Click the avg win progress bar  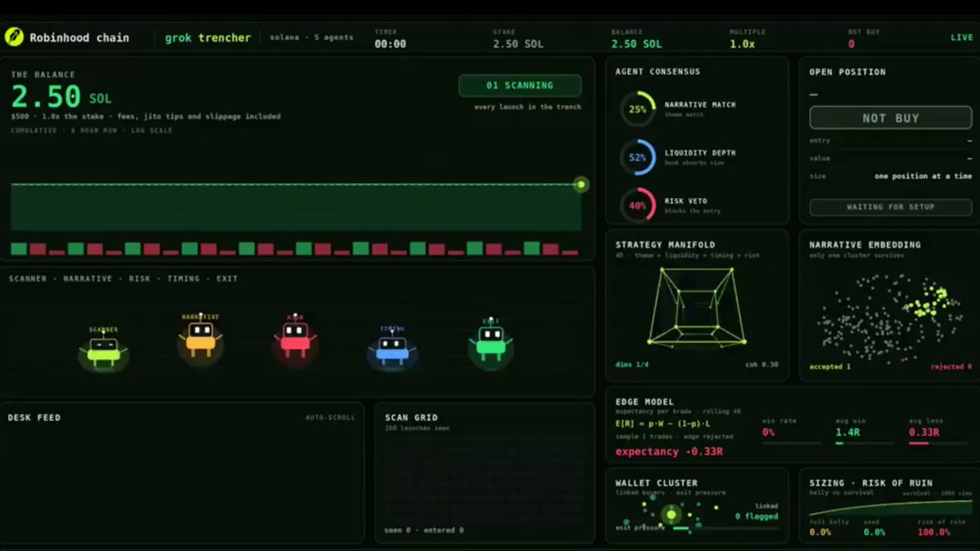click(865, 443)
